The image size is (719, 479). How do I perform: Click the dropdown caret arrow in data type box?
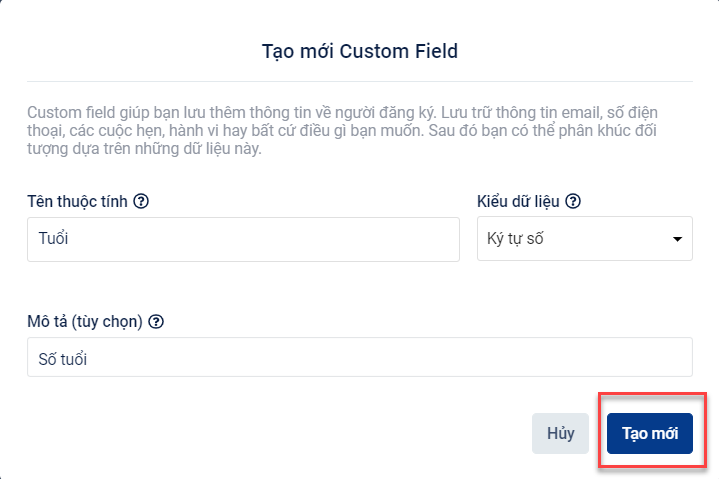(677, 240)
